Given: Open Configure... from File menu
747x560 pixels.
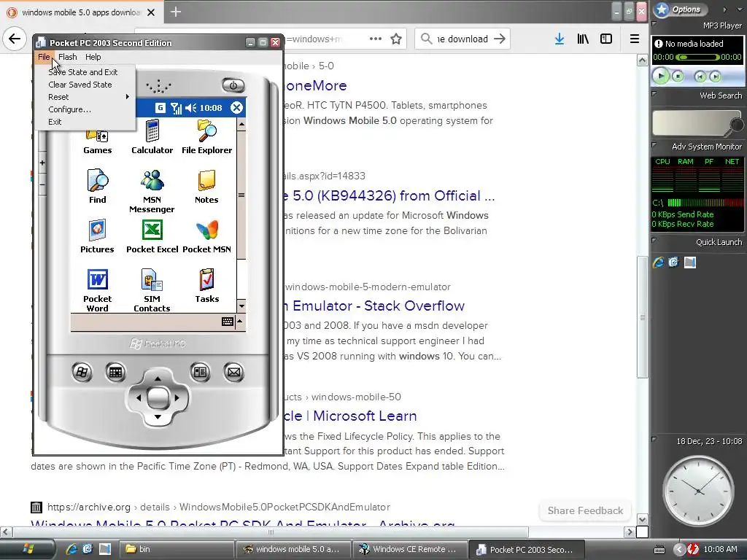Looking at the screenshot, I should tap(69, 109).
